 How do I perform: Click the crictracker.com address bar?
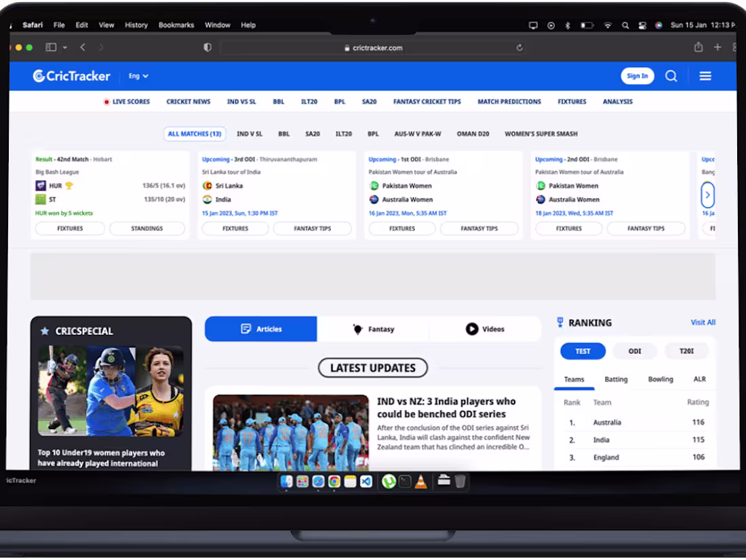pos(373,47)
